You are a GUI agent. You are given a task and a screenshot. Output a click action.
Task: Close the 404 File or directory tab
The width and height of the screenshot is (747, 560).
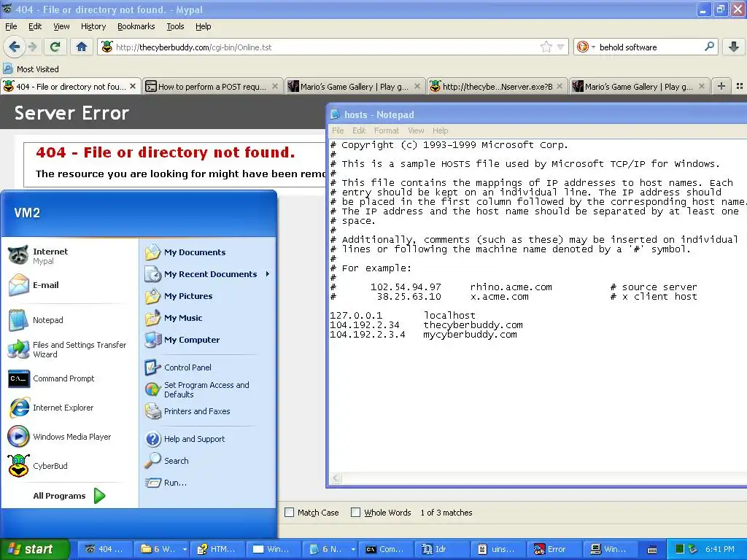[x=133, y=86]
